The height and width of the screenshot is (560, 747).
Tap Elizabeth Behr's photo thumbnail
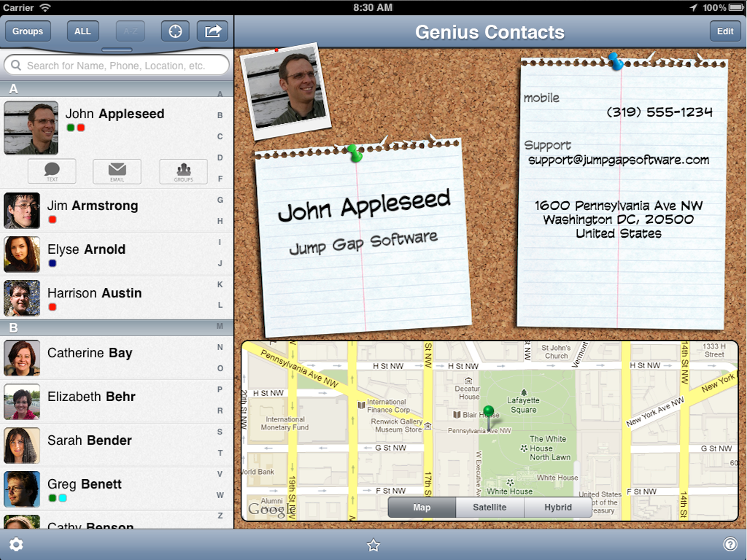(22, 402)
